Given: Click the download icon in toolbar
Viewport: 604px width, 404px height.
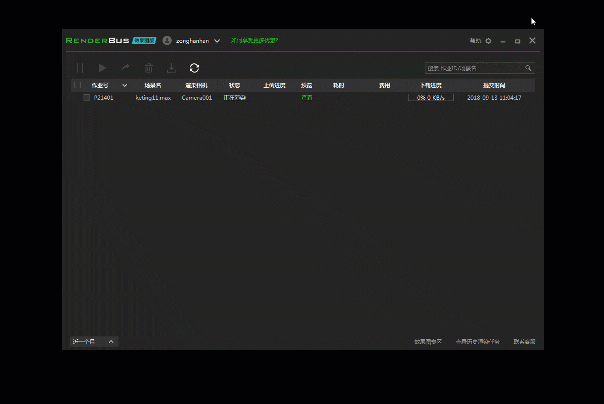Looking at the screenshot, I should [x=171, y=68].
